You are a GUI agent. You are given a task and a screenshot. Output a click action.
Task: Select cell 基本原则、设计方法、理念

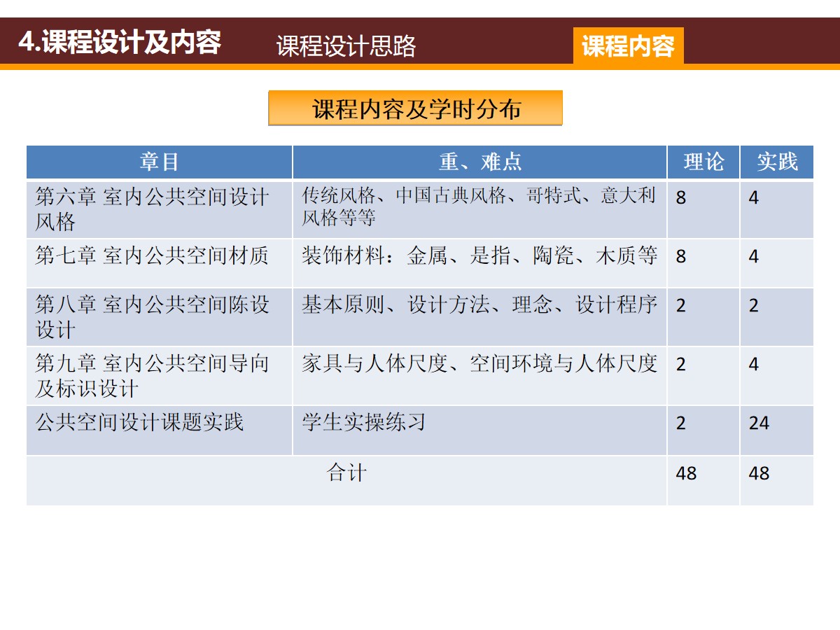point(479,317)
